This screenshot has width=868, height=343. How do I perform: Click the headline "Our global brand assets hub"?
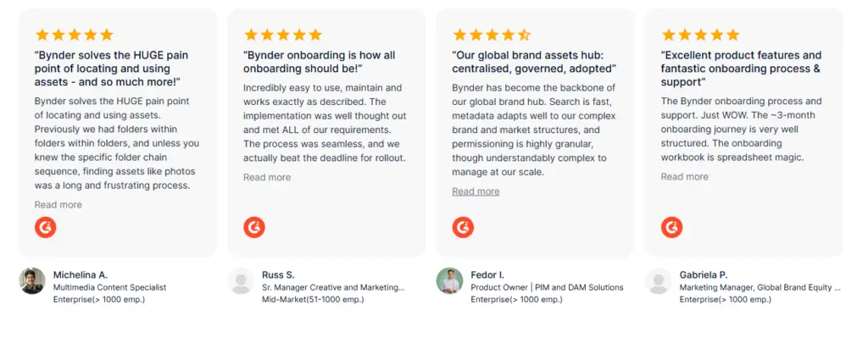(x=534, y=61)
